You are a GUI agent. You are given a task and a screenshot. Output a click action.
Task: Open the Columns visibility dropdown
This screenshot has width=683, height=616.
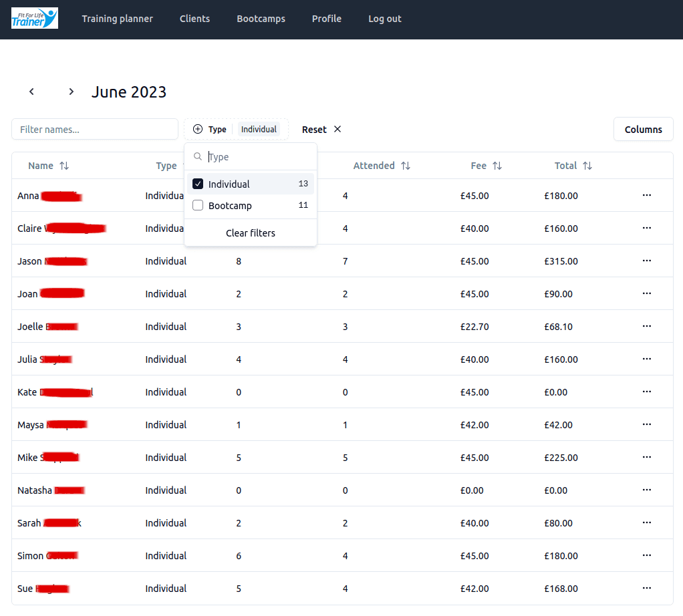coord(643,130)
